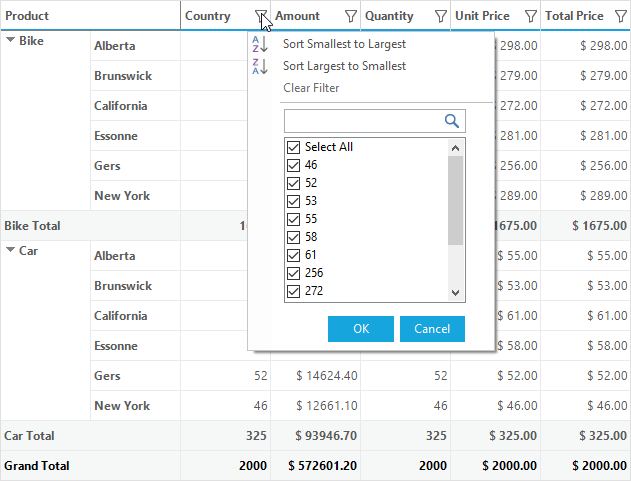Open the Quantity column filter icon
The height and width of the screenshot is (481, 631).
(x=441, y=16)
